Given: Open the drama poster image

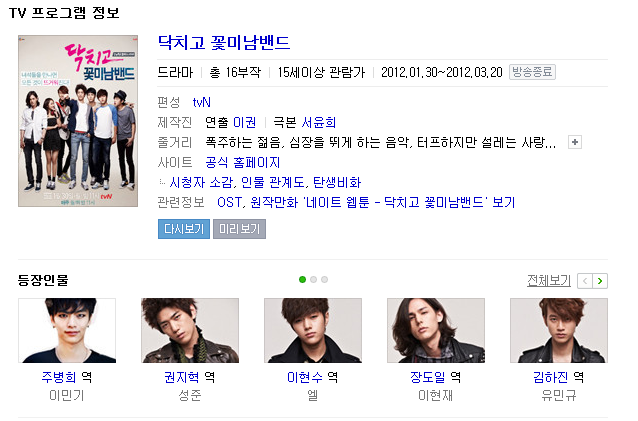Looking at the screenshot, I should coord(78,121).
